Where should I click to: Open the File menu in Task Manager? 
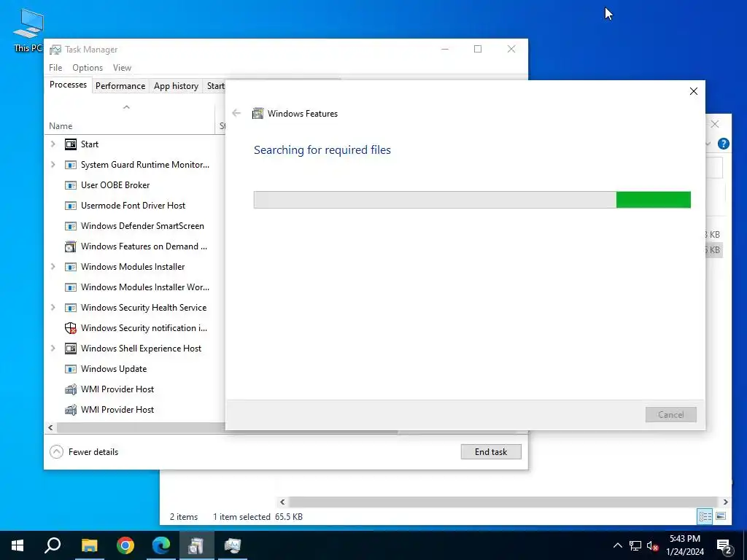coord(55,68)
